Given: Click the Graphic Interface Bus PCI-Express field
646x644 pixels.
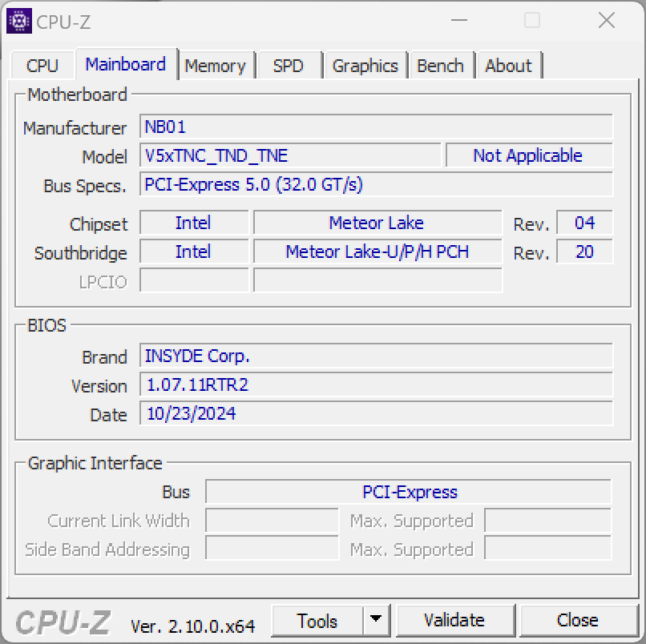Looking at the screenshot, I should click(409, 492).
